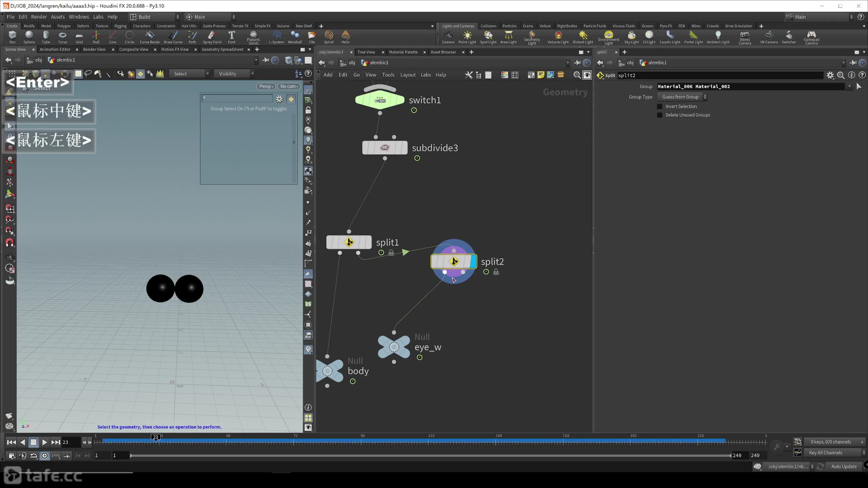The height and width of the screenshot is (488, 868).
Task: Click the split2 node name field
Action: (719, 75)
